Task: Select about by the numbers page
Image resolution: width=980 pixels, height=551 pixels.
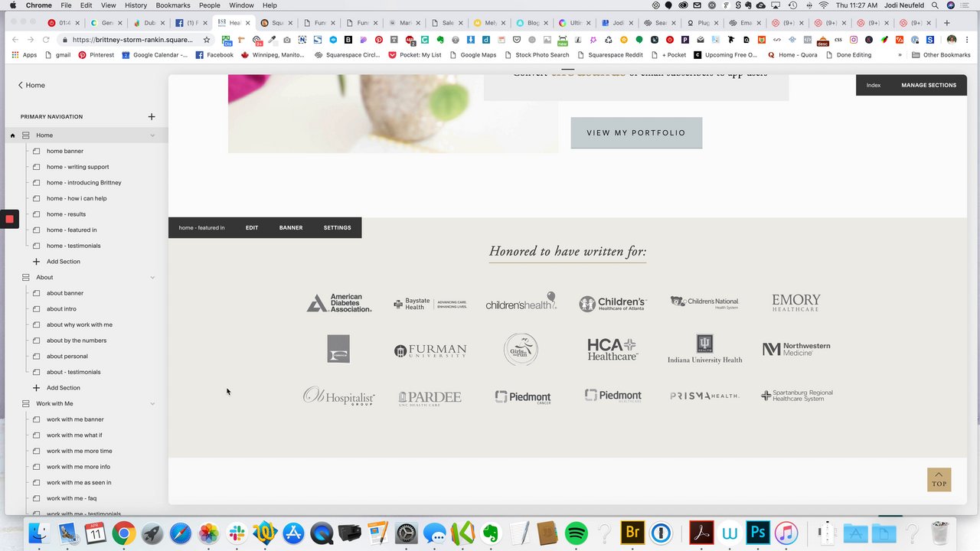Action: [x=77, y=341]
